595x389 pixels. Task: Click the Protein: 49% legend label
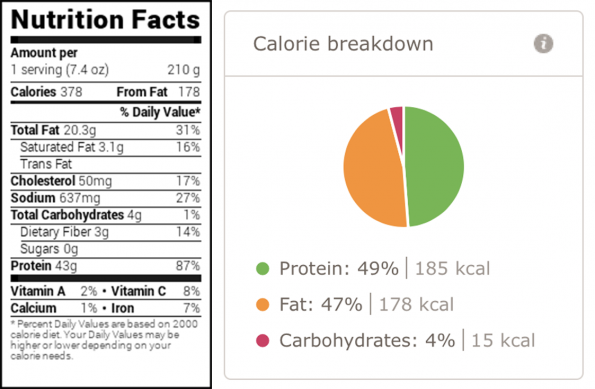pyautogui.click(x=339, y=268)
